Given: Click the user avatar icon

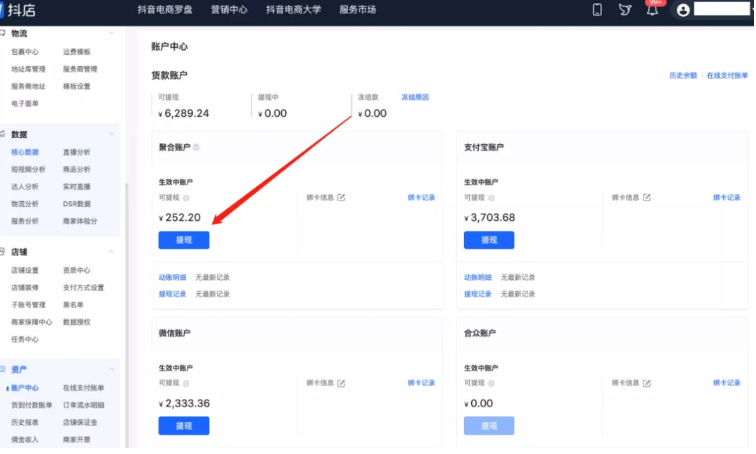Looking at the screenshot, I should pyautogui.click(x=683, y=10).
